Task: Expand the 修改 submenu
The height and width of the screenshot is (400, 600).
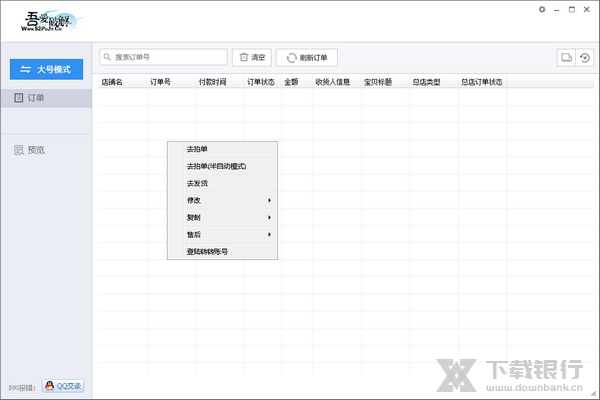Action: click(222, 200)
